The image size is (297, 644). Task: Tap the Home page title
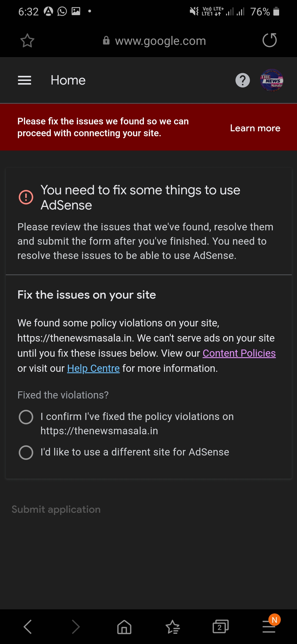68,80
